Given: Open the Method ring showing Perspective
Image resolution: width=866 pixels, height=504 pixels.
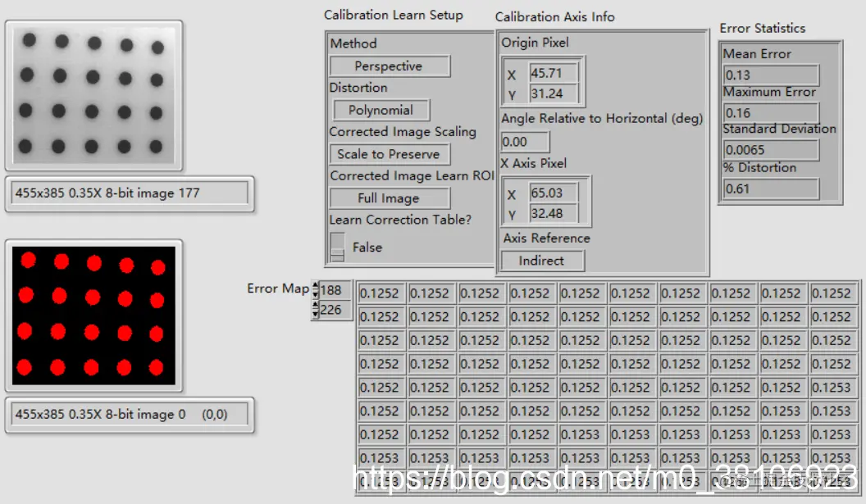Looking at the screenshot, I should [390, 66].
